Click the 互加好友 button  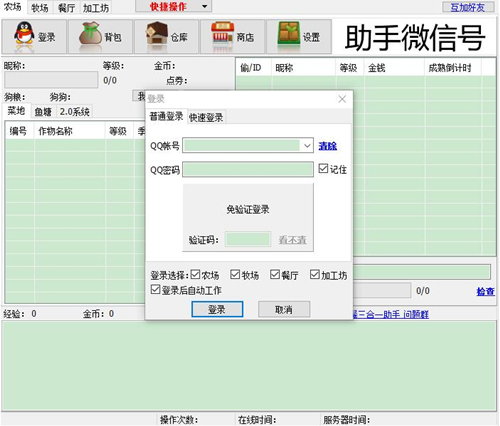(468, 7)
